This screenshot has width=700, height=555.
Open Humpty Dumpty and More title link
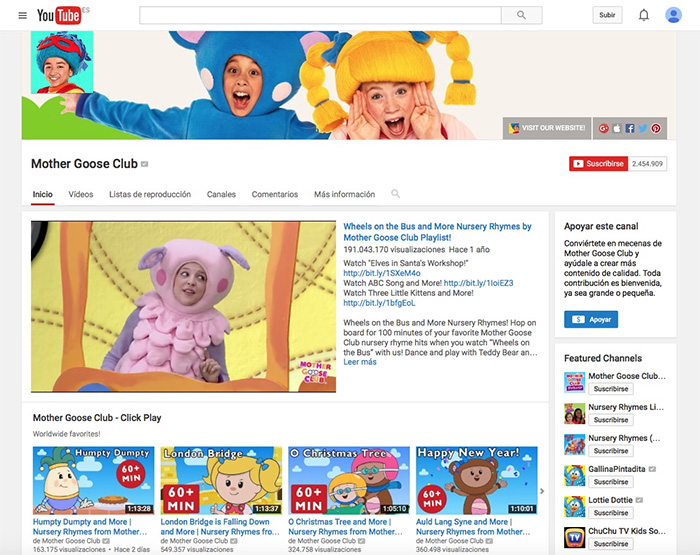click(x=90, y=527)
